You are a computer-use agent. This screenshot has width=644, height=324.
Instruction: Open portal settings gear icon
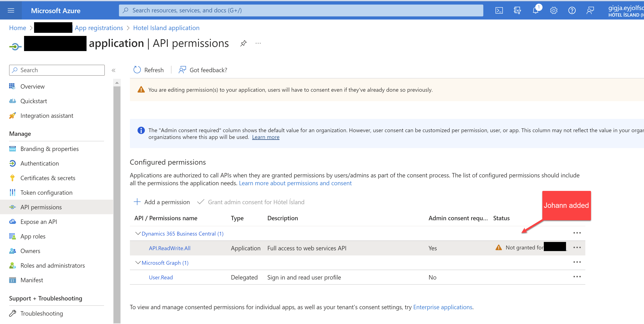tap(553, 11)
